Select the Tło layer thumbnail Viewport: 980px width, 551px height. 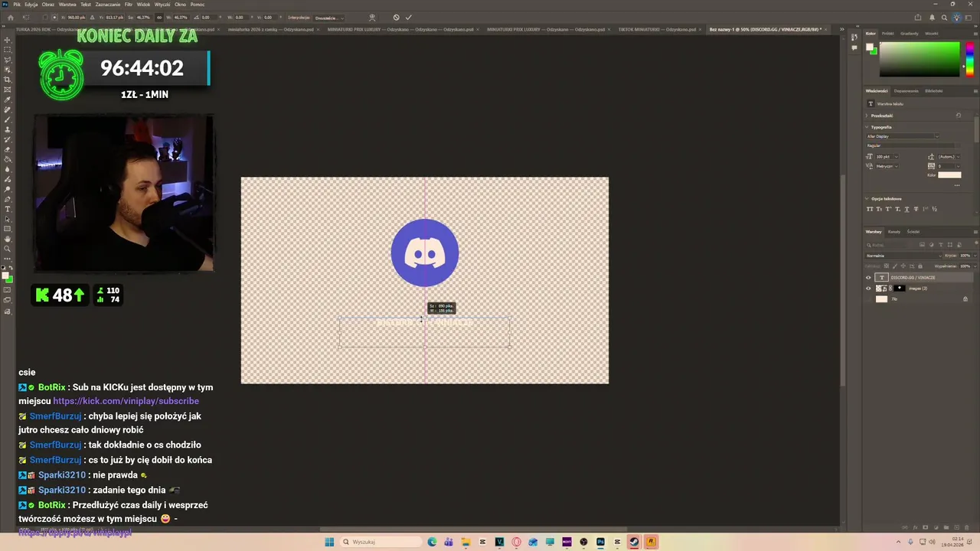881,299
